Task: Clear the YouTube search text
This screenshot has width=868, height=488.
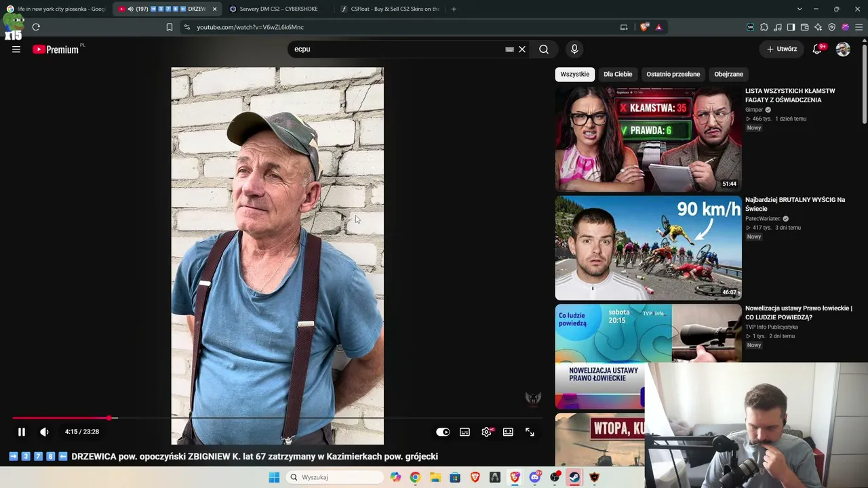Action: coord(522,49)
